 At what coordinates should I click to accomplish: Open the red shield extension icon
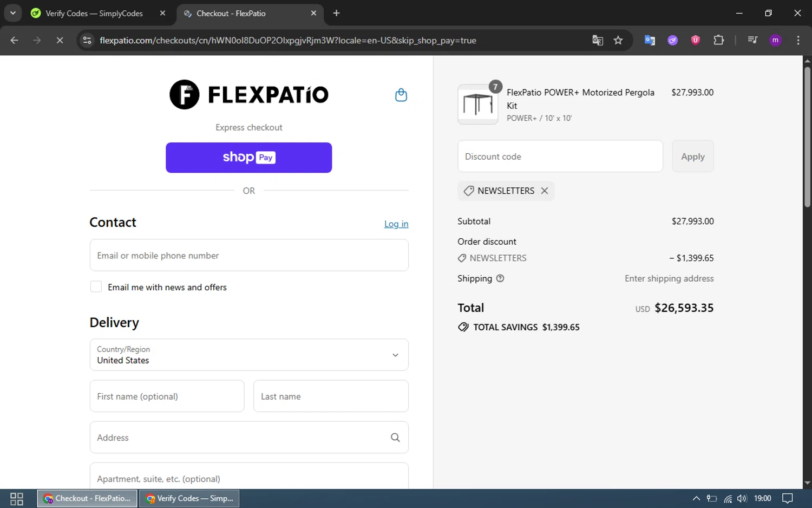coord(696,40)
